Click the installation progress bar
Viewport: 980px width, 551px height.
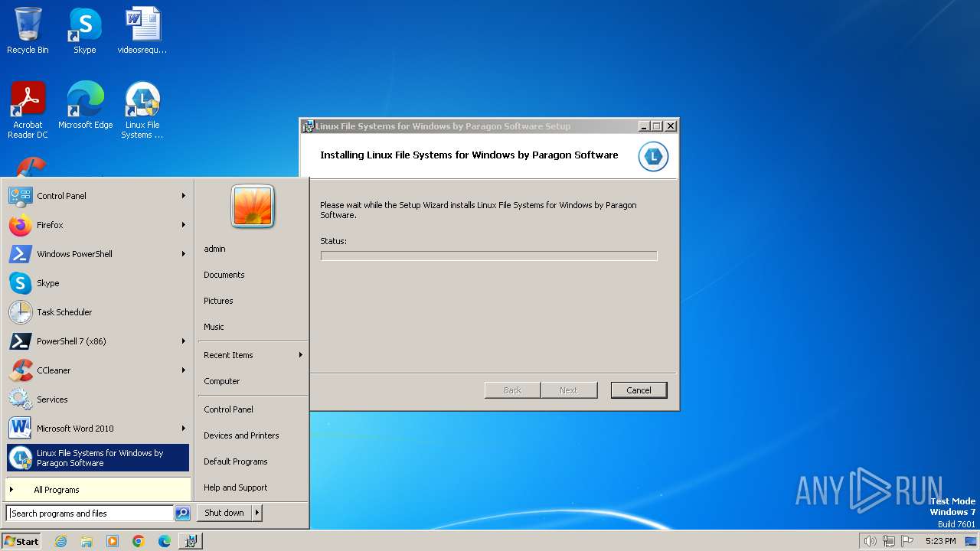(x=488, y=256)
